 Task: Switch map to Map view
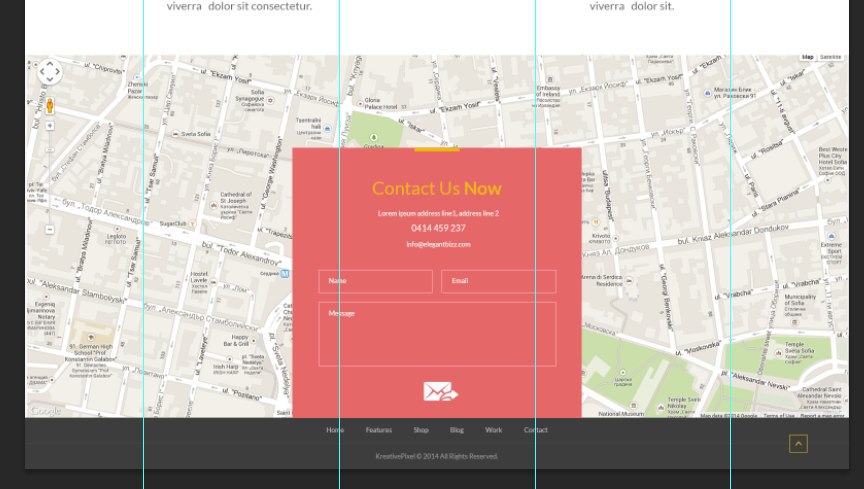(x=808, y=57)
